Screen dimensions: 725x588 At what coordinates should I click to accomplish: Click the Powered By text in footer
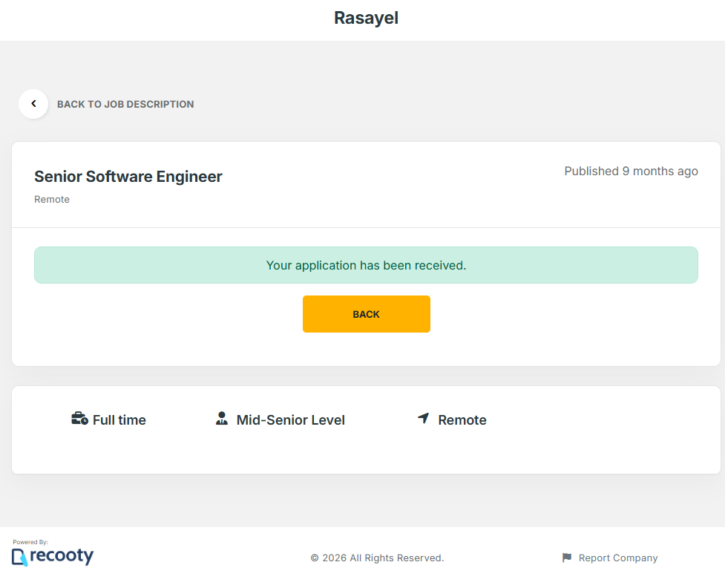(x=30, y=543)
